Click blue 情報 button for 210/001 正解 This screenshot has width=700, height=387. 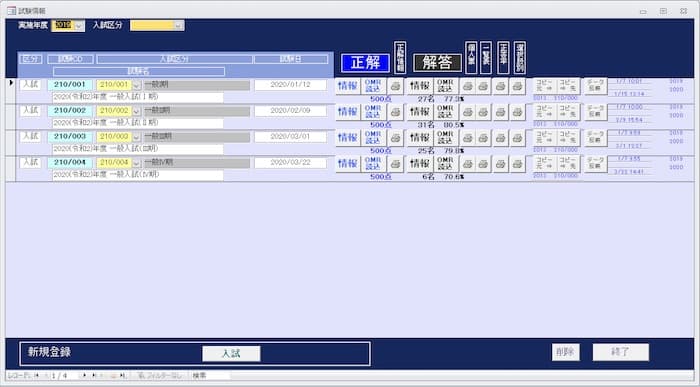click(x=348, y=87)
